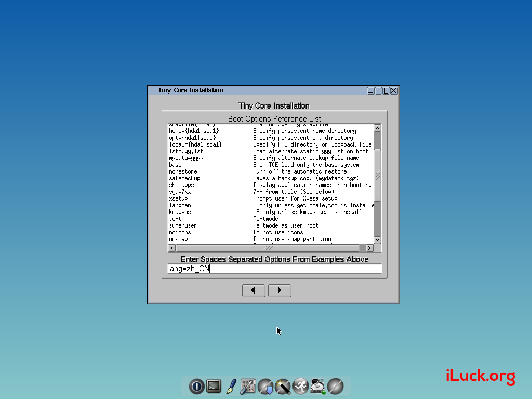The width and height of the screenshot is (532, 399).
Task: Select the xsetup option row
Action: coord(270,199)
